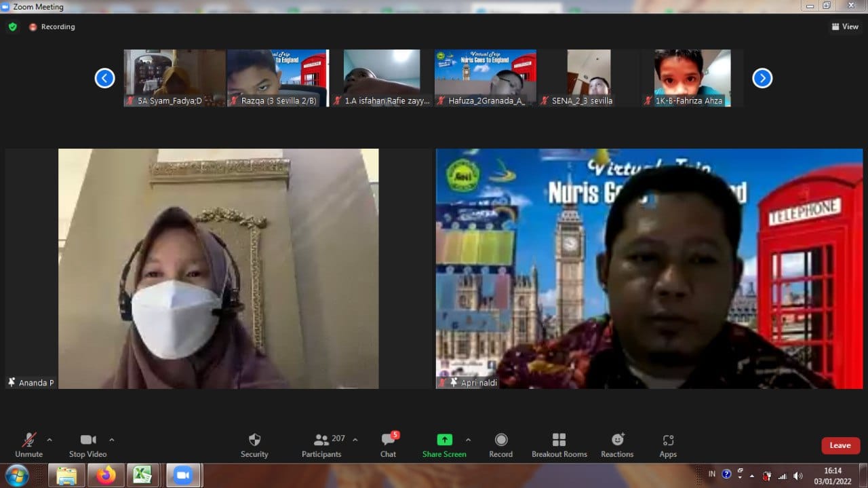
Task: Show next participants with right arrow
Action: tap(762, 78)
